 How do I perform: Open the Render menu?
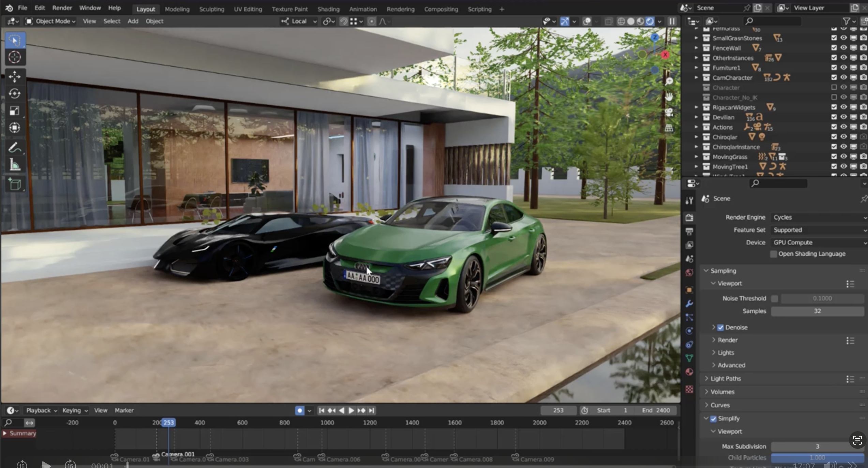62,8
